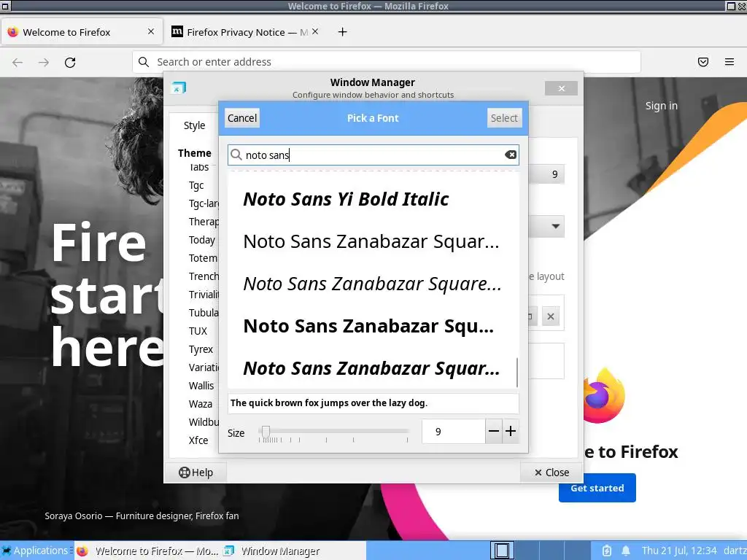The height and width of the screenshot is (560, 747).
Task: Select the TUX theme
Action: coord(198,331)
